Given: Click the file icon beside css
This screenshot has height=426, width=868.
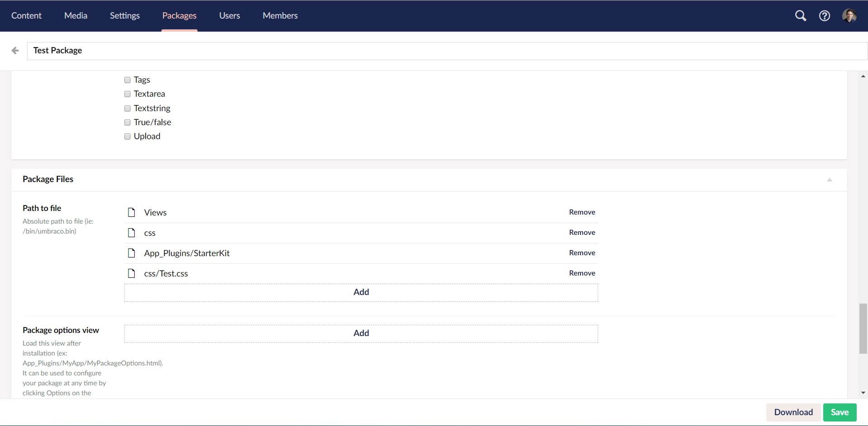Looking at the screenshot, I should (132, 232).
